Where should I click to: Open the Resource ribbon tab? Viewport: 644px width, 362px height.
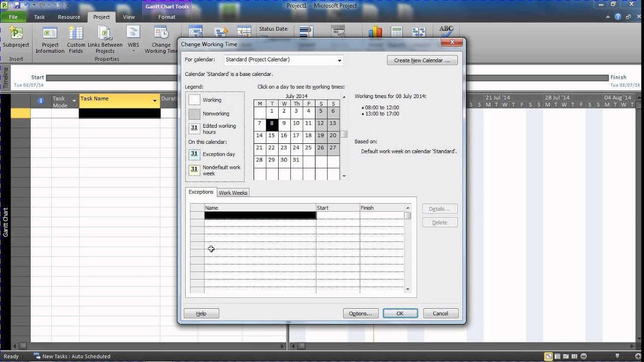68,17
